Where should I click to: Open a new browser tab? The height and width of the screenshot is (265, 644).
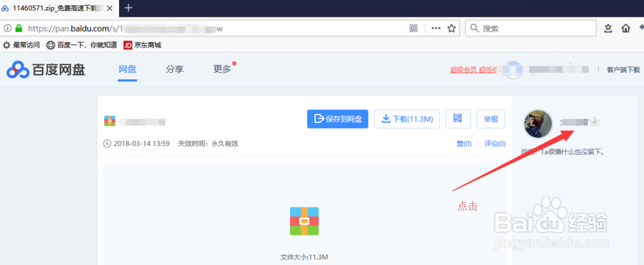click(x=129, y=8)
